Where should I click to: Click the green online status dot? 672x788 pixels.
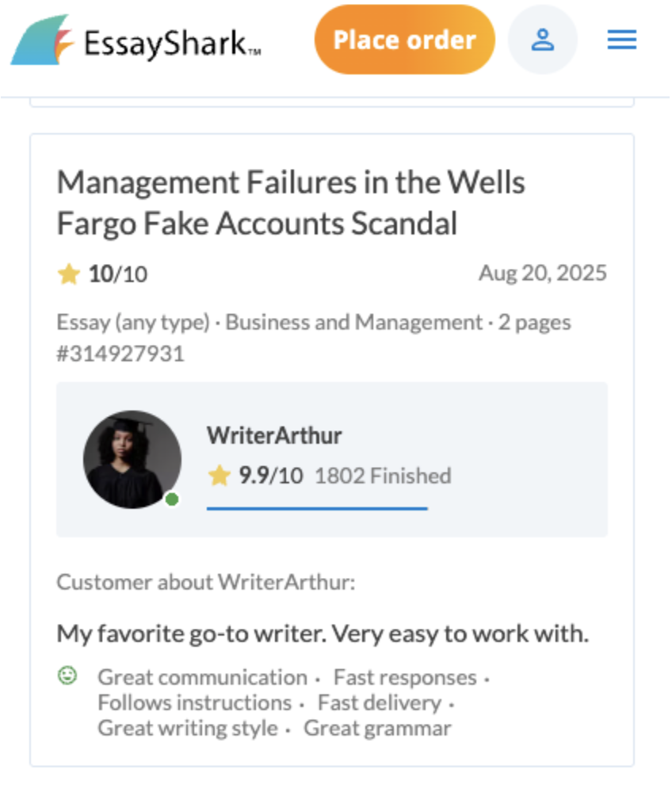click(x=172, y=499)
